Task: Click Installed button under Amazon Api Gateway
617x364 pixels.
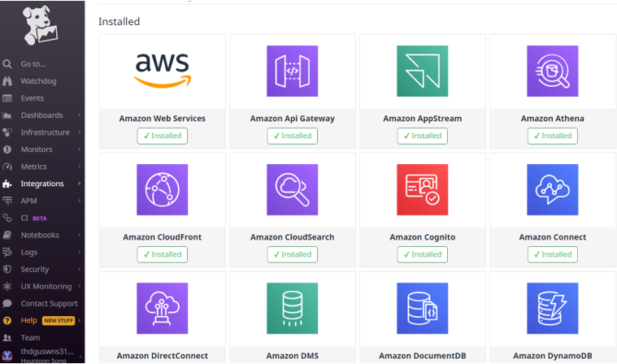Action: pos(293,136)
